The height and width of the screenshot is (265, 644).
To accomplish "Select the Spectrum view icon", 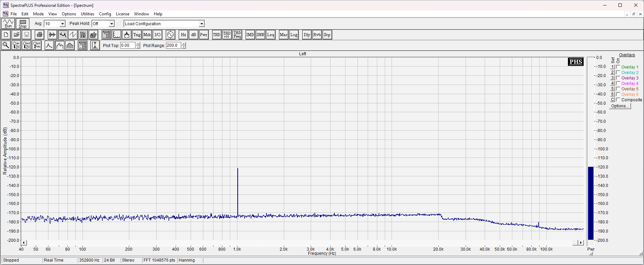I will [62, 35].
